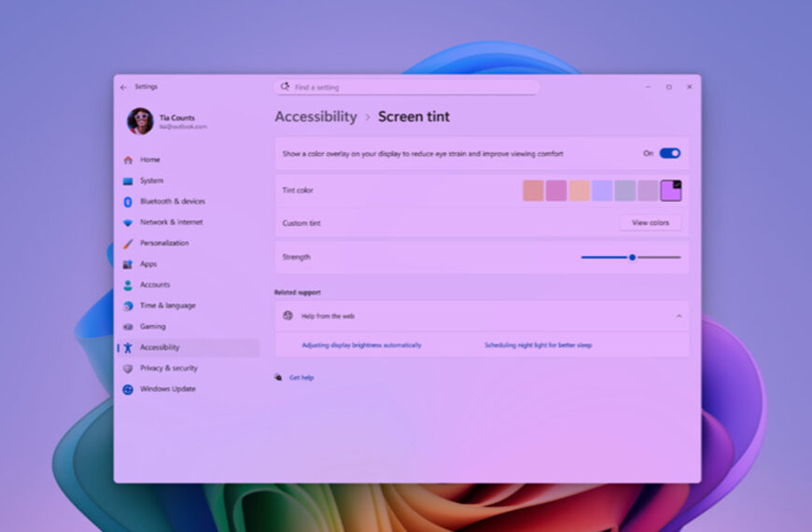Image resolution: width=812 pixels, height=532 pixels.
Task: Minimize the Settings window
Action: click(x=648, y=87)
